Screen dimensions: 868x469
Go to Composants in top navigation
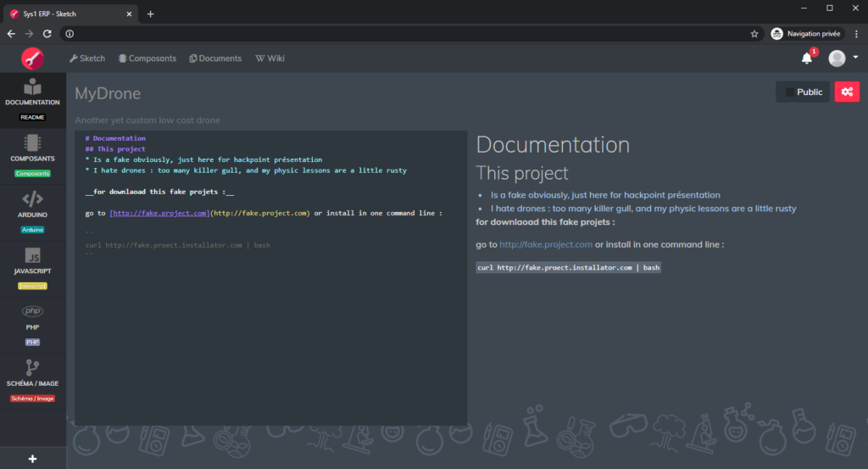tap(147, 59)
